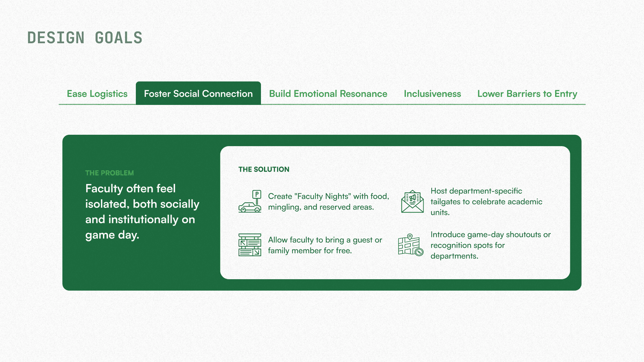Click the envelope megaphone newsletter icon
This screenshot has width=644, height=362.
[x=412, y=201]
